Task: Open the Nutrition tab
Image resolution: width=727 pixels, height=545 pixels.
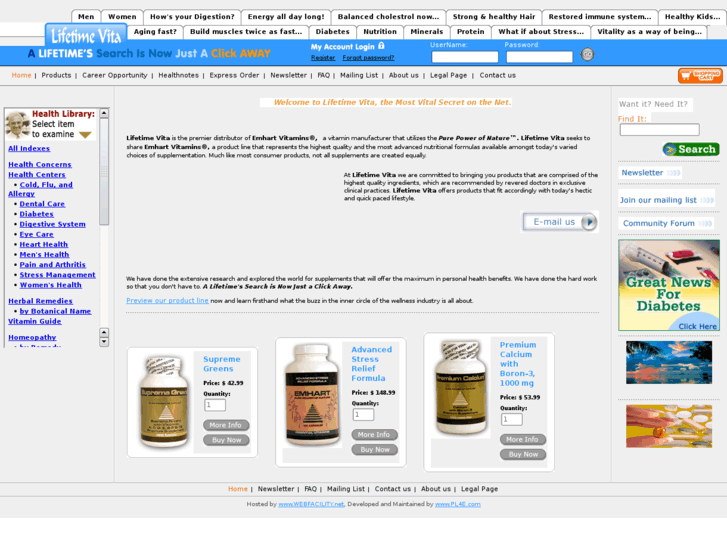Action: (380, 32)
